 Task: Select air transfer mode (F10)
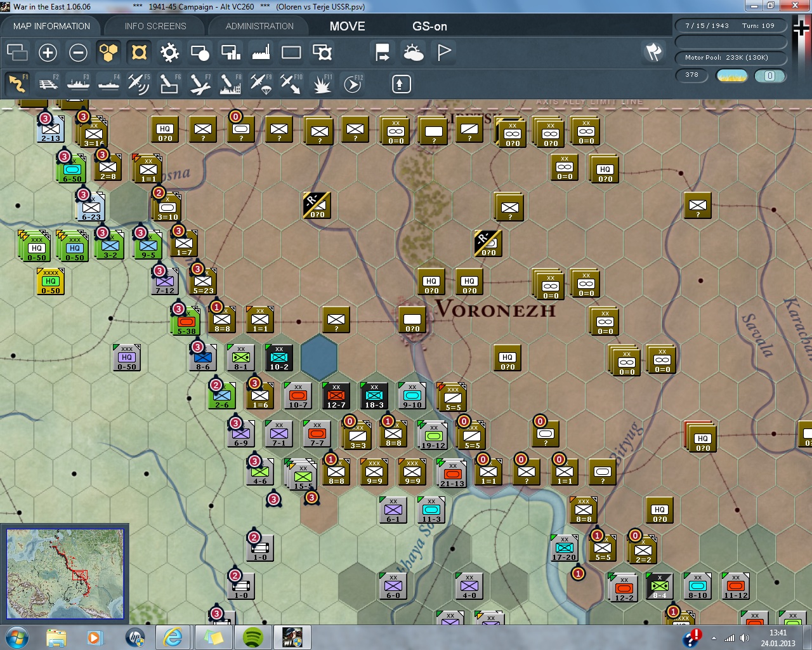(291, 84)
